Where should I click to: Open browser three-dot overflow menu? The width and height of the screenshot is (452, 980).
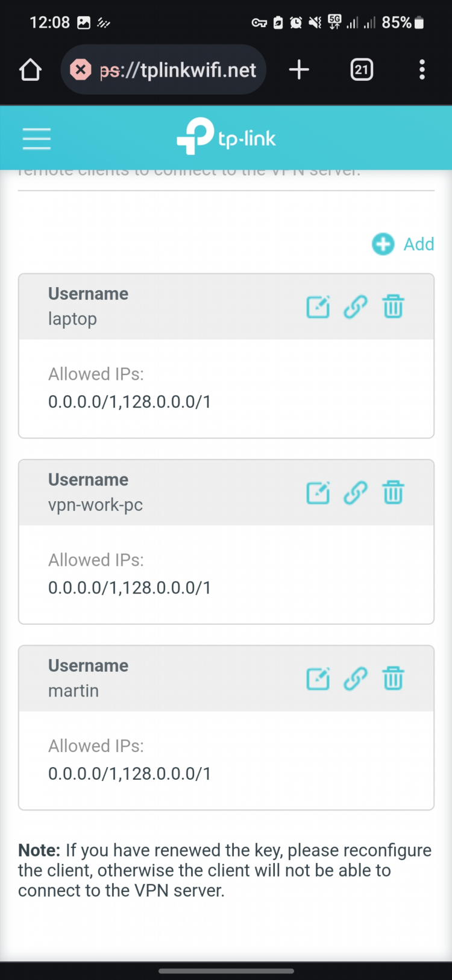[x=422, y=70]
